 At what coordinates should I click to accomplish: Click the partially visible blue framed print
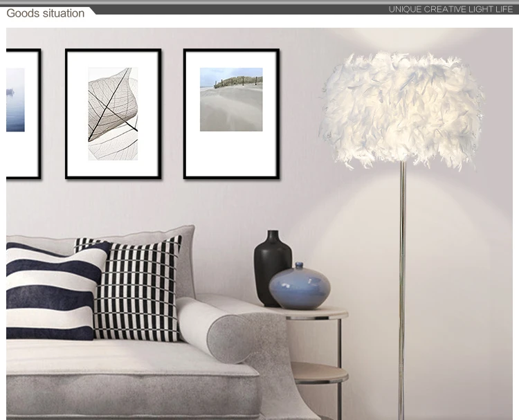[x=23, y=114]
